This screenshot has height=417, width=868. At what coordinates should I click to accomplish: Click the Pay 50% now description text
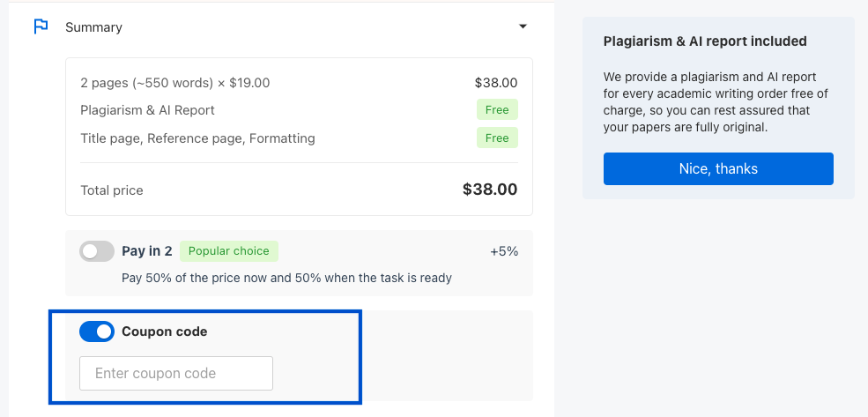[286, 278]
